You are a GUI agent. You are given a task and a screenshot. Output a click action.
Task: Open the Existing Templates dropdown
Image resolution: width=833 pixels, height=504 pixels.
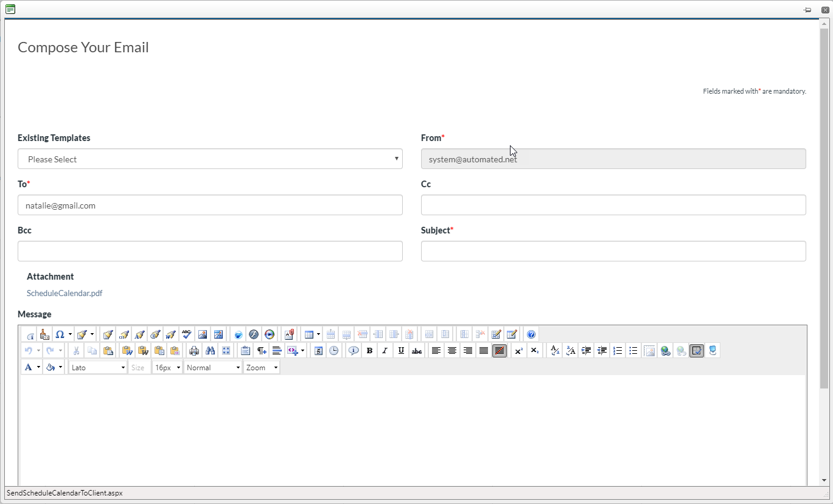(x=210, y=159)
